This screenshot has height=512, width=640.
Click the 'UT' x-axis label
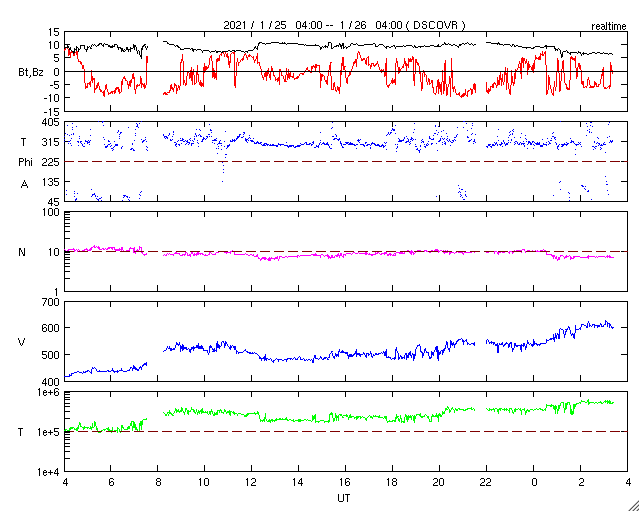click(x=343, y=499)
